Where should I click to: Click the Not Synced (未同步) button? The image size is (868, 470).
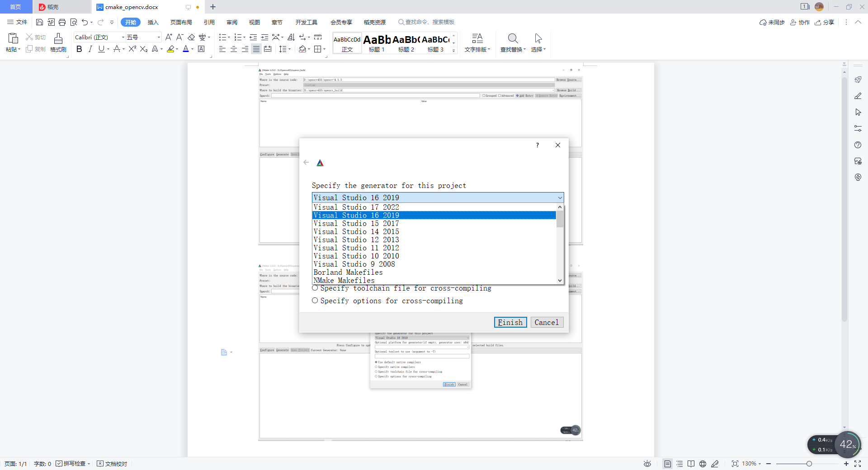(772, 22)
